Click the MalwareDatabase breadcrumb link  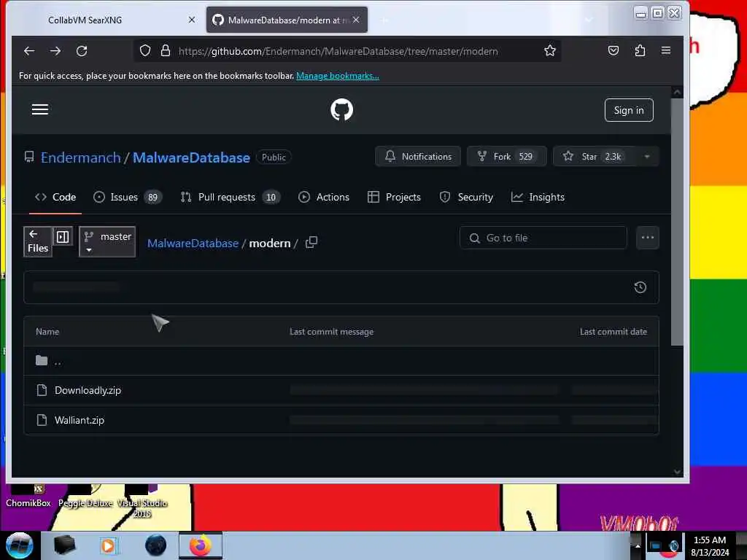click(193, 244)
